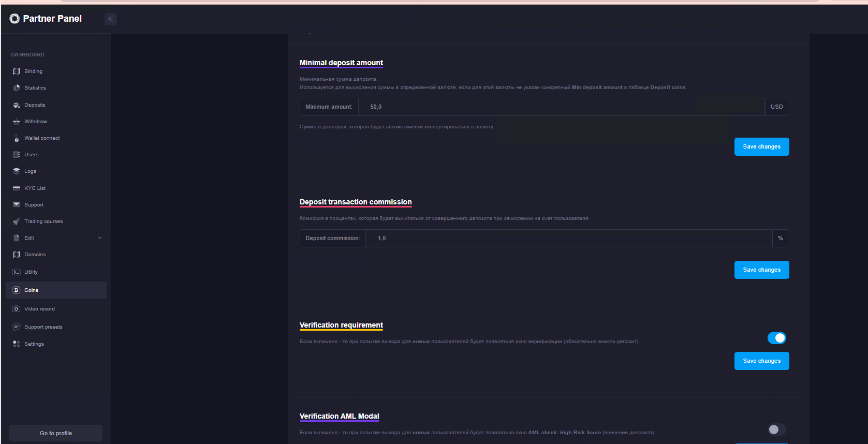Open the Users menu item

tap(31, 155)
